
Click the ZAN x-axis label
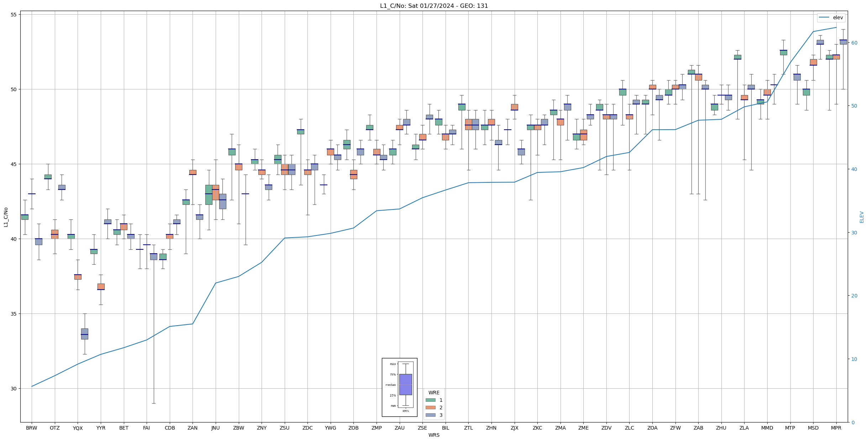coord(193,428)
